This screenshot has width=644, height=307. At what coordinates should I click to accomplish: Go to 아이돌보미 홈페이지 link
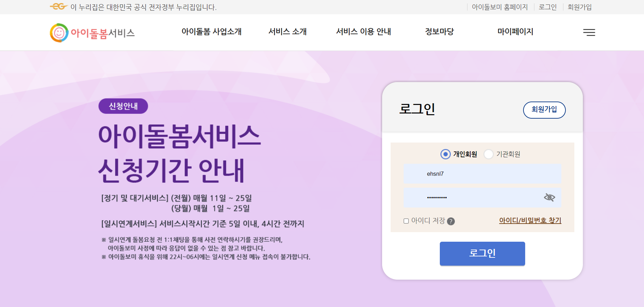point(500,7)
